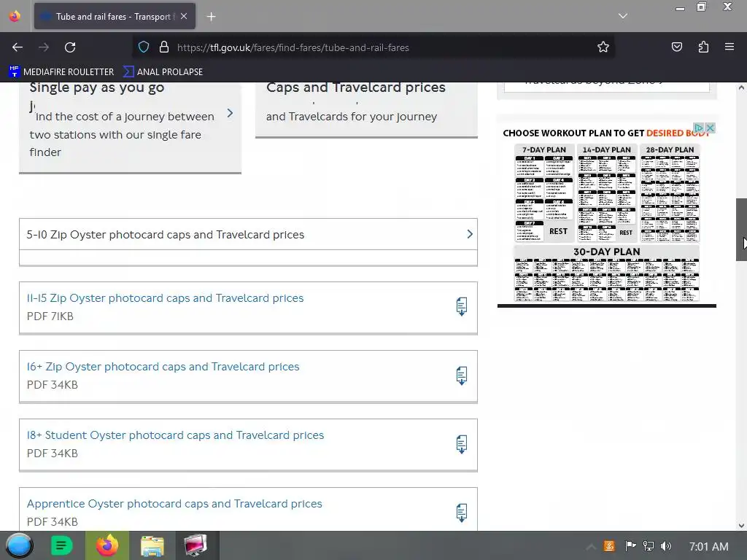Click the scrollbar down arrow
The image size is (747, 560).
pos(741,526)
